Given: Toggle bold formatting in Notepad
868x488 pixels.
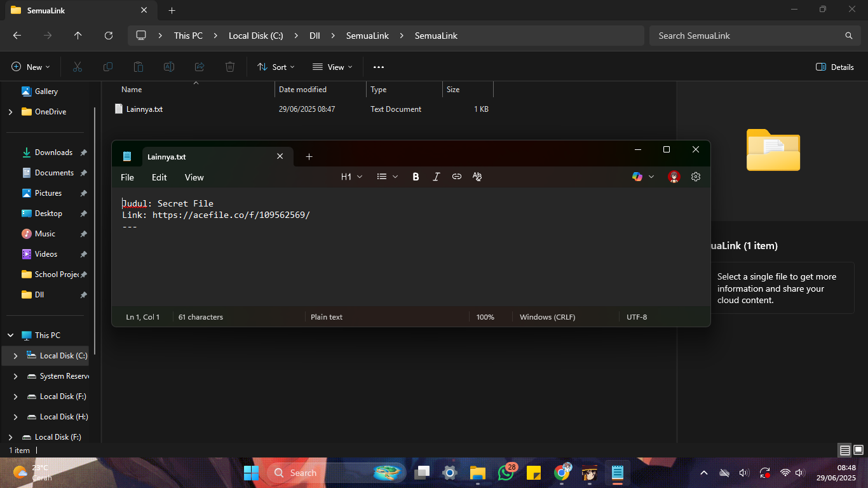Looking at the screenshot, I should click(x=416, y=177).
